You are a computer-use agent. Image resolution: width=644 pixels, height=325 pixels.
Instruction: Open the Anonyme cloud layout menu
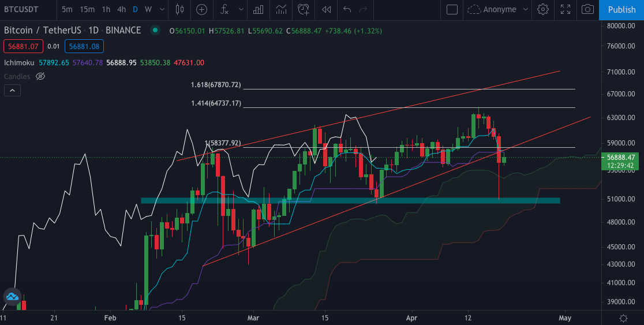(x=497, y=9)
